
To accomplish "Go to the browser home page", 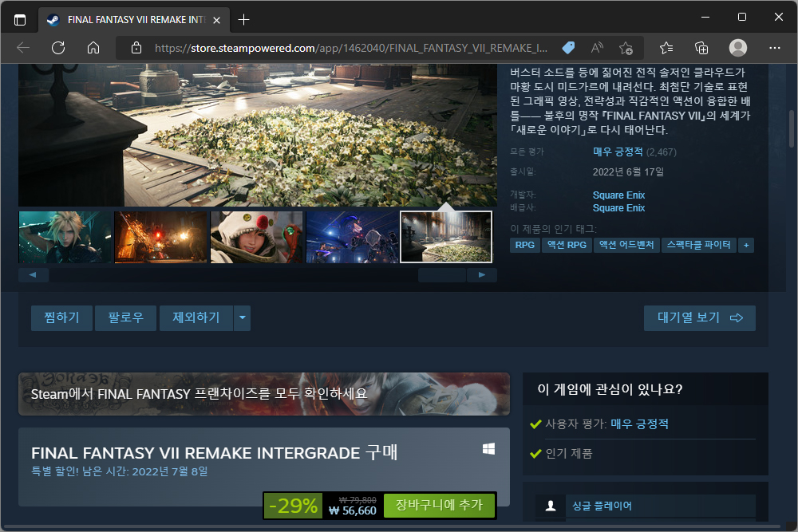I will [93, 48].
